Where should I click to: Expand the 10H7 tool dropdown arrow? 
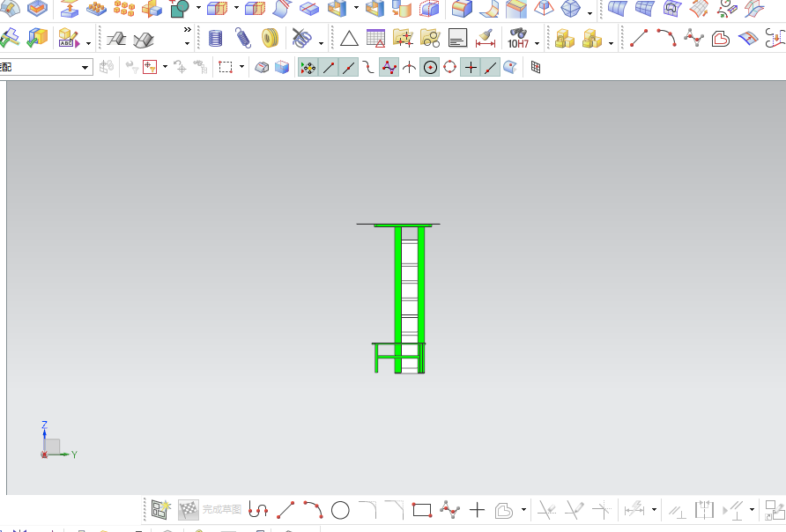point(537,43)
